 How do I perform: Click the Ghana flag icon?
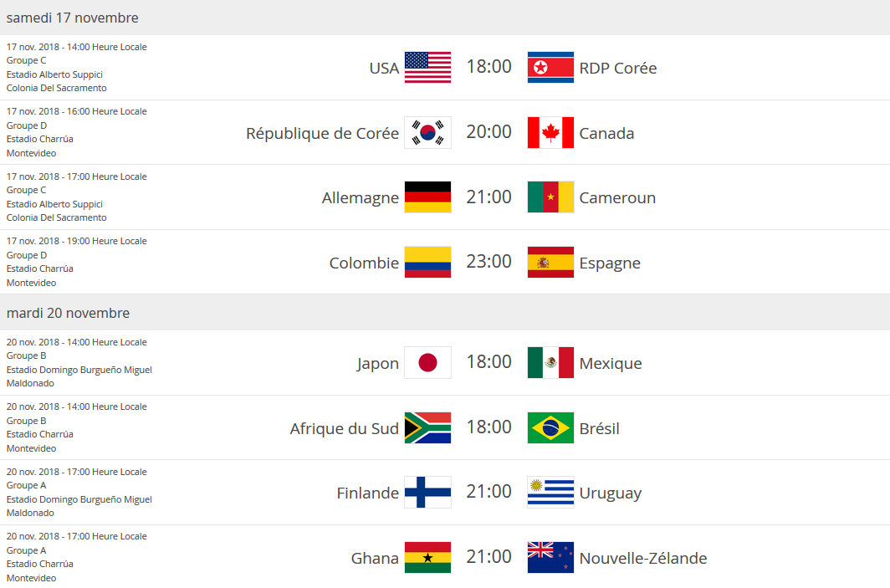427,558
